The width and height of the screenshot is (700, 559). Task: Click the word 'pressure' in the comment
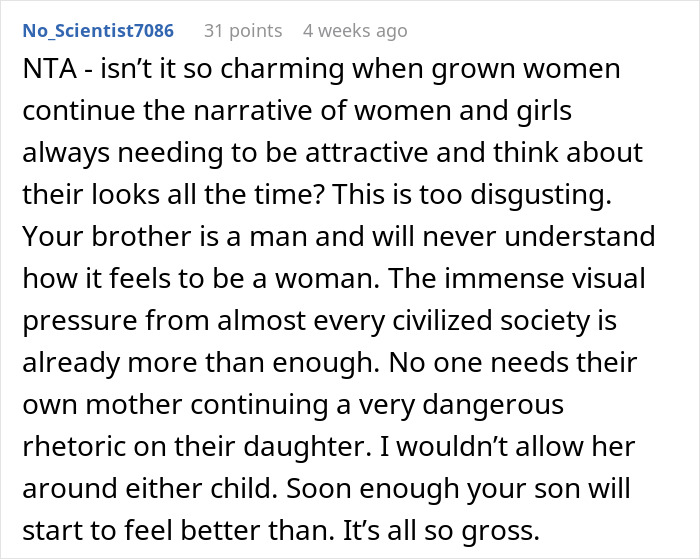click(x=79, y=321)
